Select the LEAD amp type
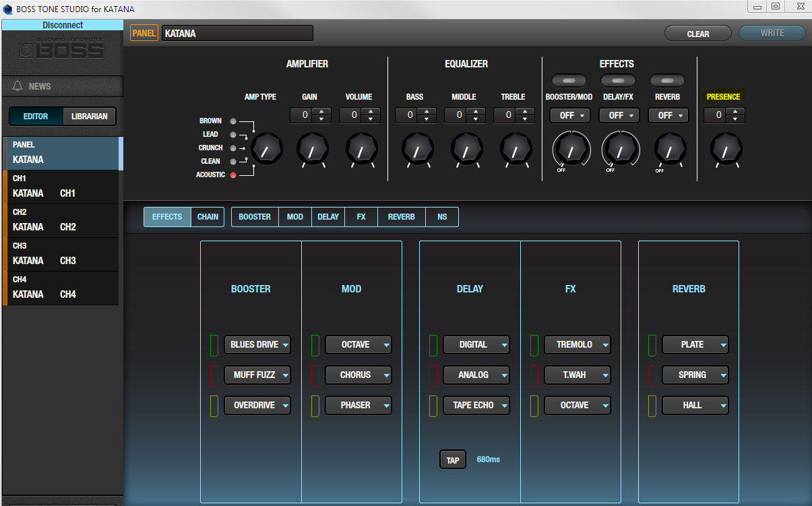This screenshot has height=506, width=812. (233, 135)
